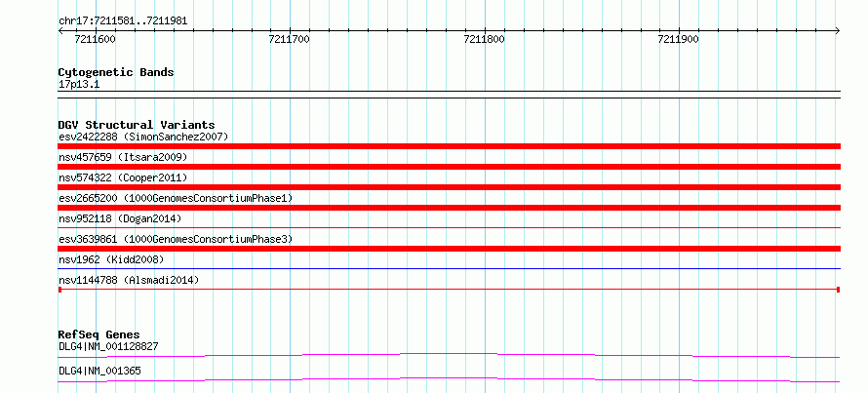Click the chr17:7211581..7211981 region label

coord(123,21)
